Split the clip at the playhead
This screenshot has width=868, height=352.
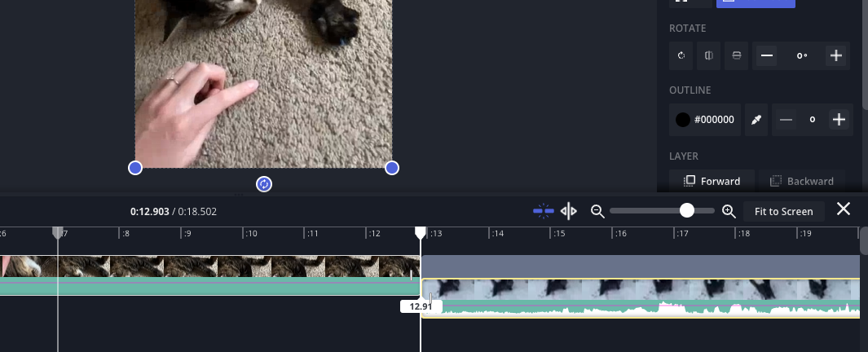pos(569,211)
